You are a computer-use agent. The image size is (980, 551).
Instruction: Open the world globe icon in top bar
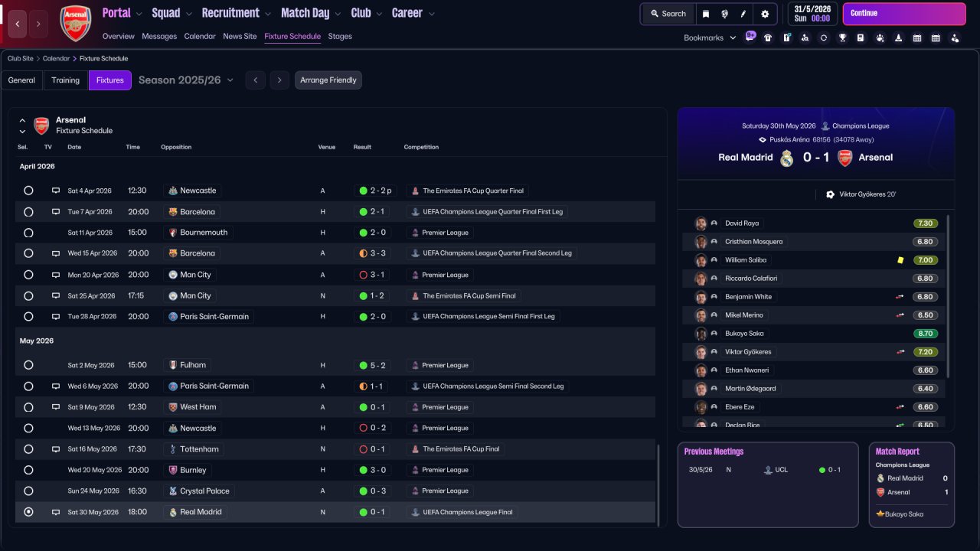click(724, 14)
